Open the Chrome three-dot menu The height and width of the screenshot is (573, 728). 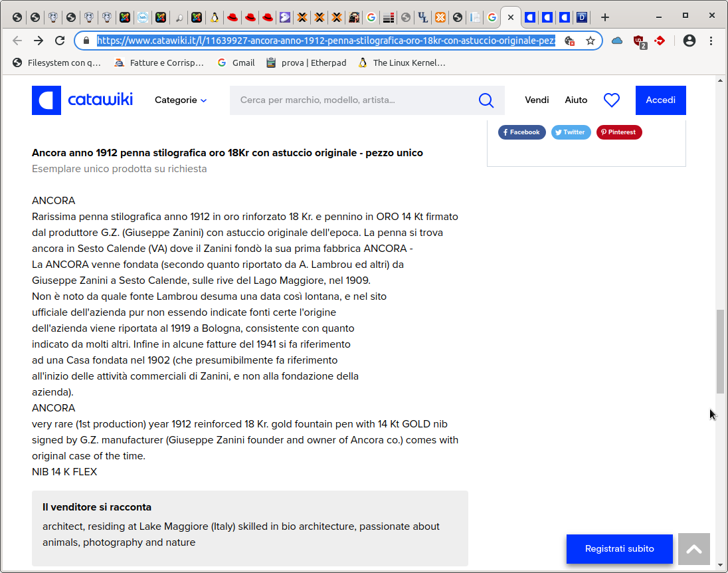coord(711,41)
